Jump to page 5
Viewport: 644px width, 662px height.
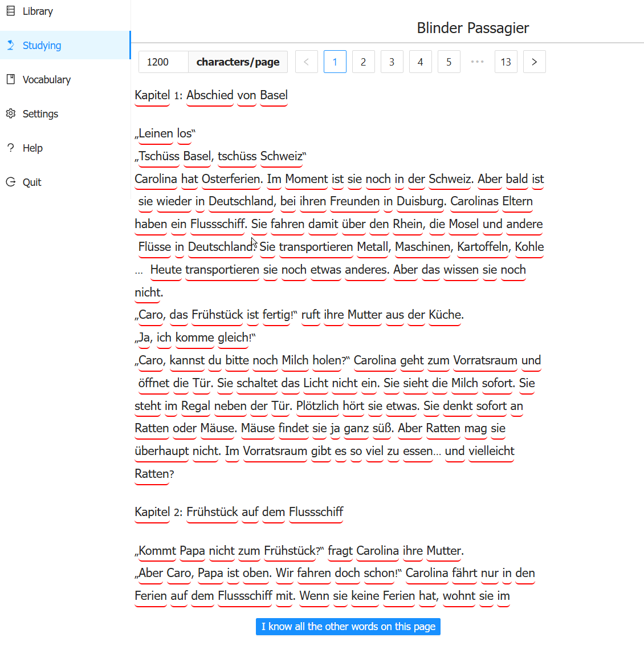tap(449, 62)
